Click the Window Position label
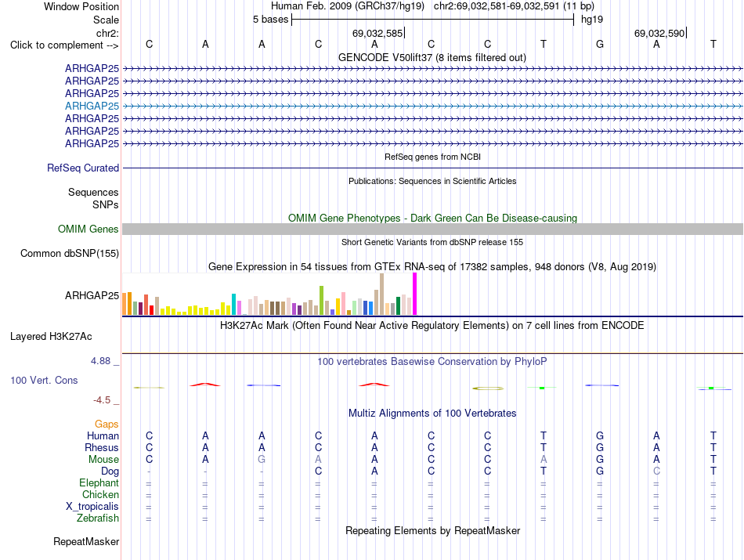This screenshot has width=744, height=560. [x=81, y=6]
